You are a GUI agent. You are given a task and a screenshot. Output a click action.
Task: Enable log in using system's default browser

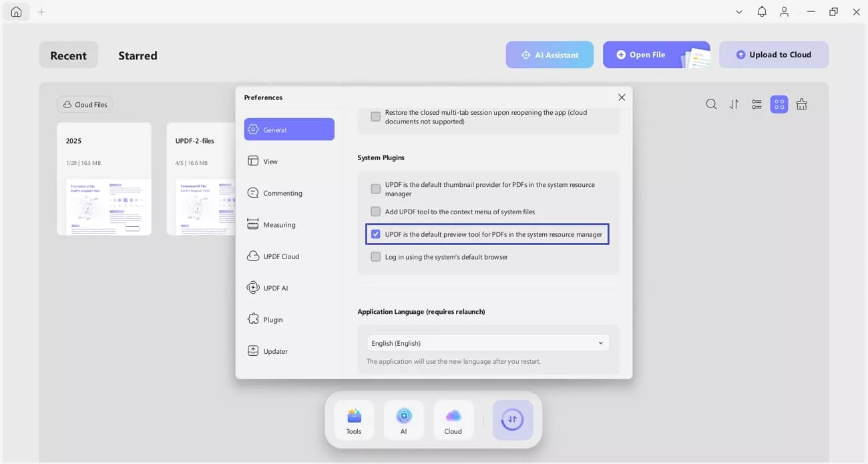tap(376, 257)
